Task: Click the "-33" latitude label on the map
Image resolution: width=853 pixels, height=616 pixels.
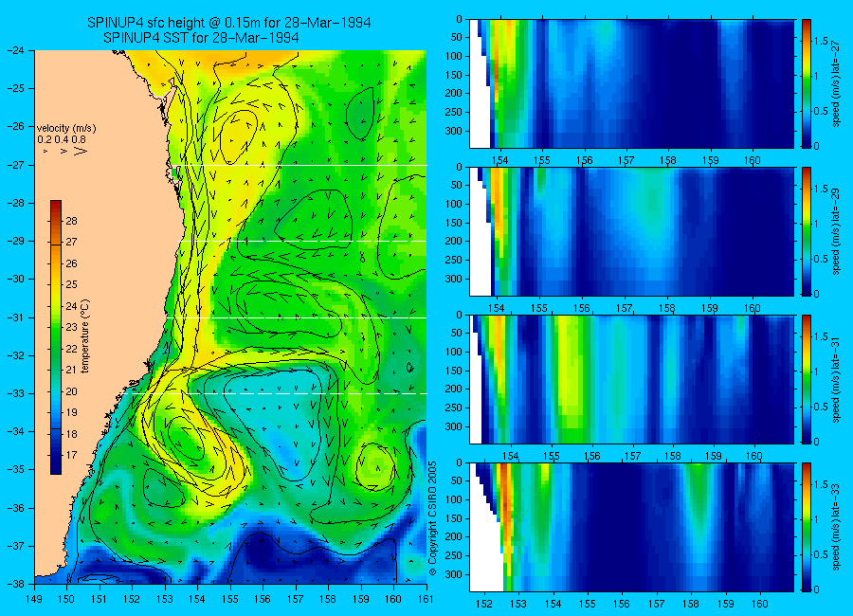Action: coord(15,393)
